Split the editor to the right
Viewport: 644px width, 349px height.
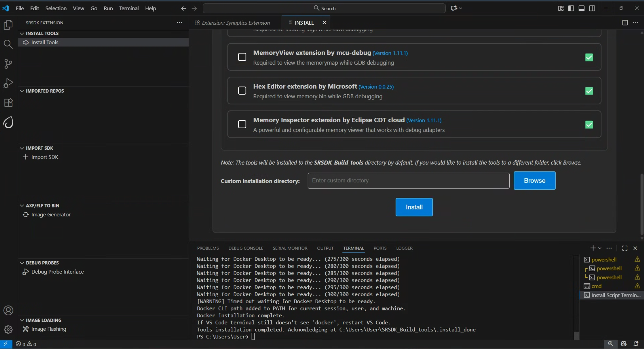tap(625, 23)
